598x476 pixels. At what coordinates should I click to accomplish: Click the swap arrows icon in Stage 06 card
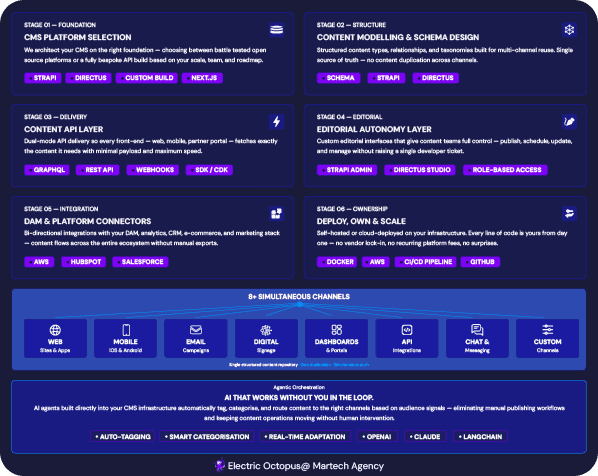tap(569, 214)
